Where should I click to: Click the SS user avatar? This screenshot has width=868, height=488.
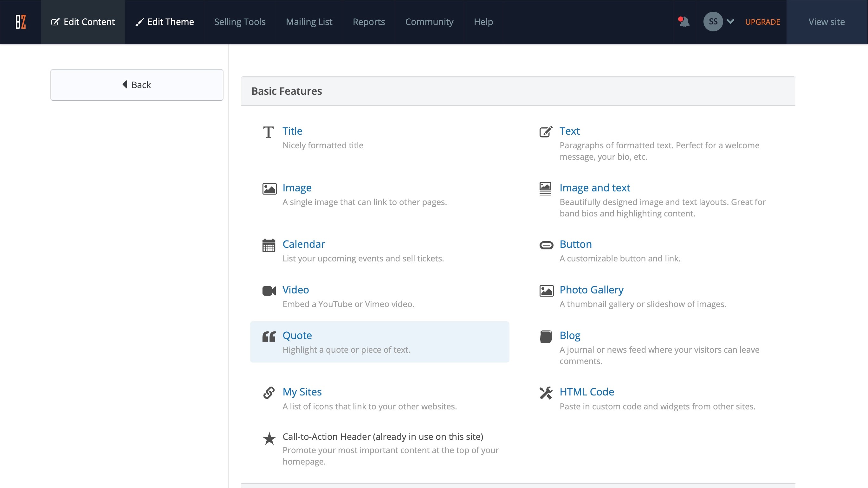point(713,22)
